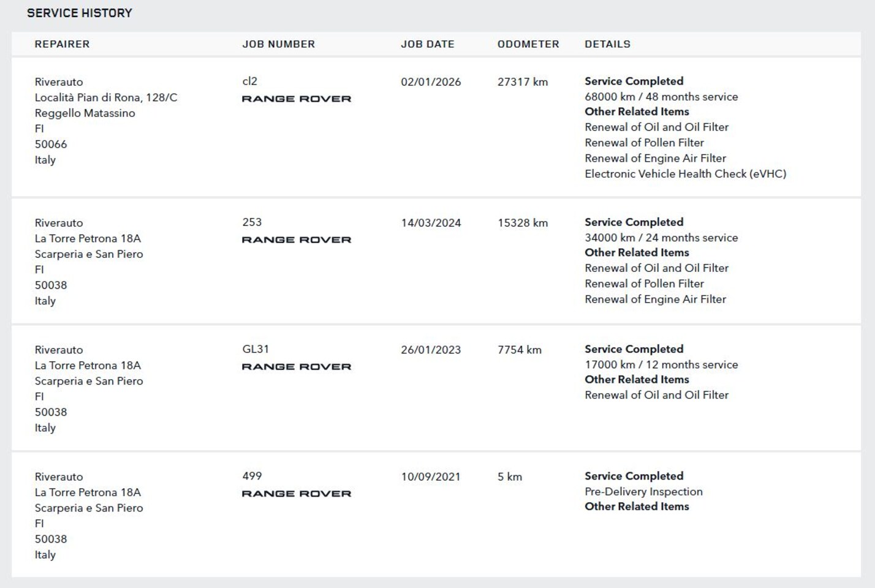875x588 pixels.
Task: Click Range Rover logo under job cl2
Action: [x=297, y=99]
